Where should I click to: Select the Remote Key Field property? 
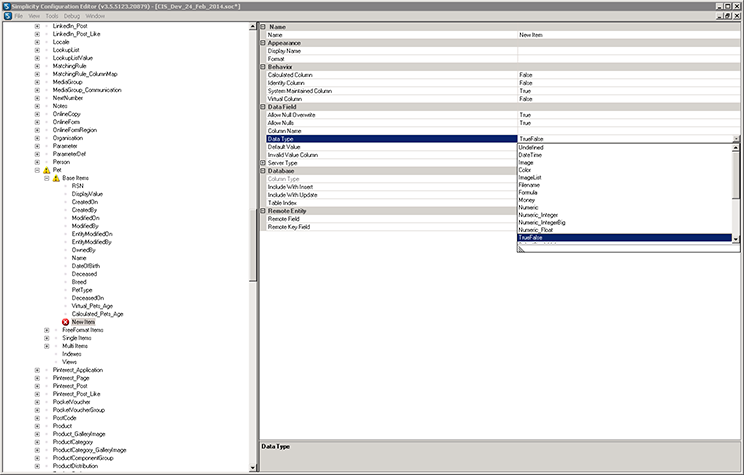[391, 227]
